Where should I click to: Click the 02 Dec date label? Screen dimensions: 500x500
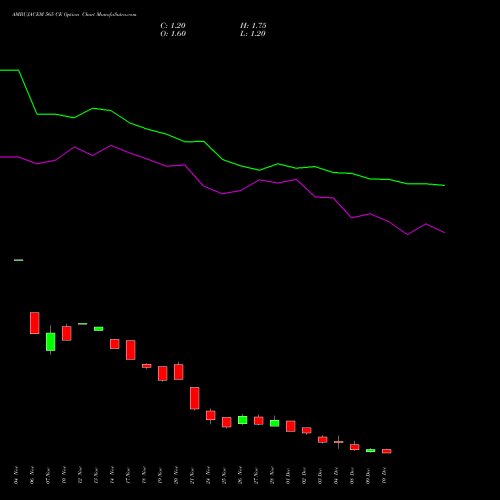pyautogui.click(x=304, y=475)
